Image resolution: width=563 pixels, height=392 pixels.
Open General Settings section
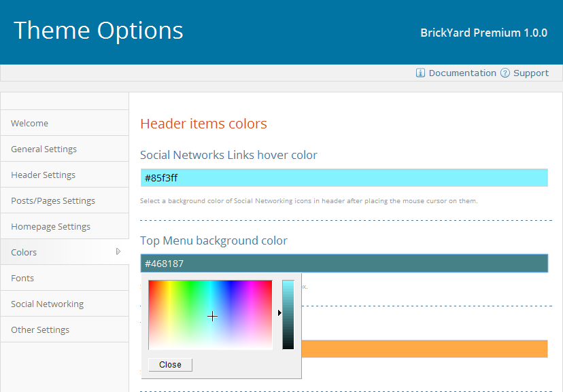65,149
